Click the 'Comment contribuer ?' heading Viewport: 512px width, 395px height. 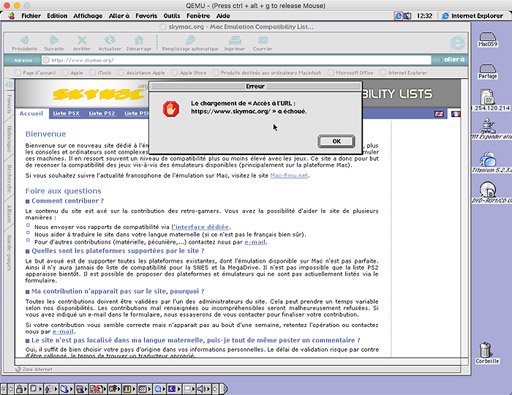click(x=67, y=201)
